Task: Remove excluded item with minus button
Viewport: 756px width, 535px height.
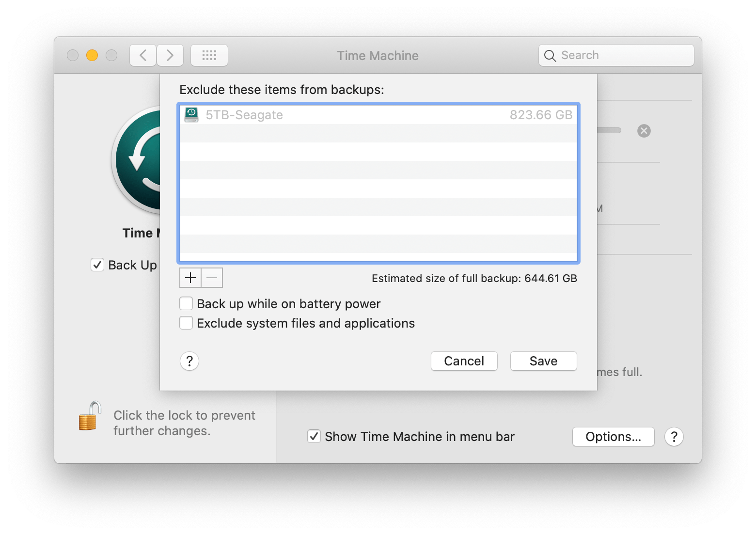Action: pyautogui.click(x=212, y=278)
